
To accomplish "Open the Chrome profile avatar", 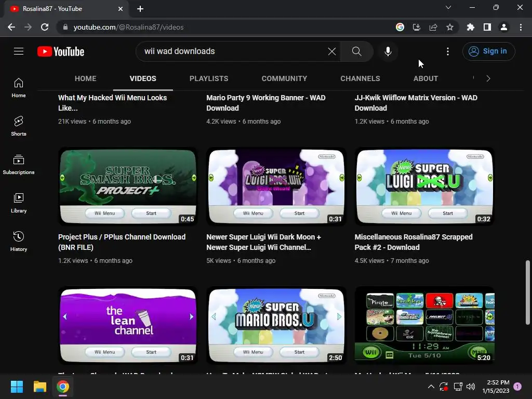I will (504, 27).
